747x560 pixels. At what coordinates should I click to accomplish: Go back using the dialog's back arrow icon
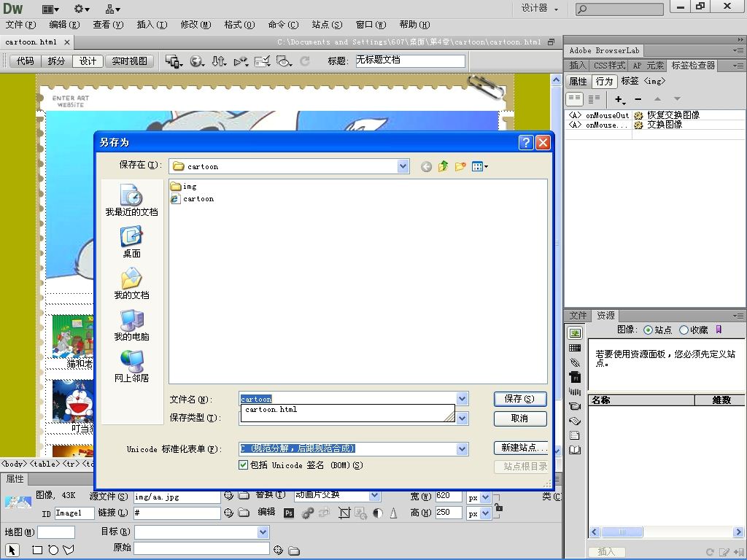[426, 167]
